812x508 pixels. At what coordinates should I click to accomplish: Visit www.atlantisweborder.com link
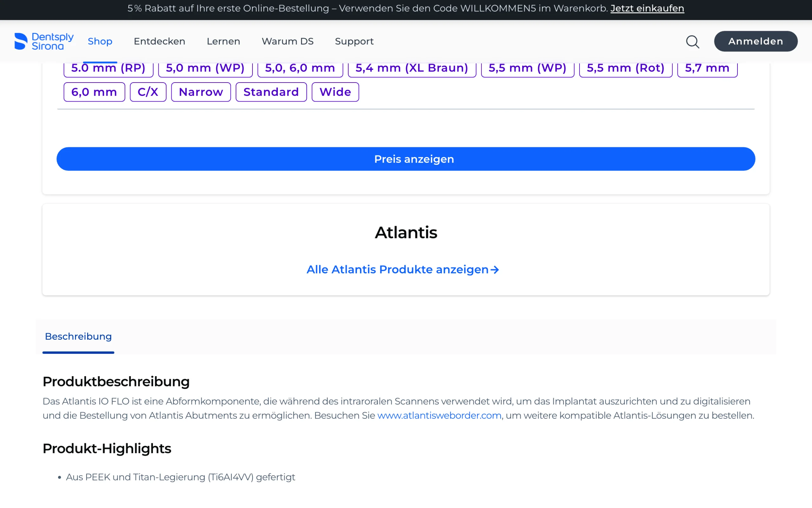click(439, 416)
